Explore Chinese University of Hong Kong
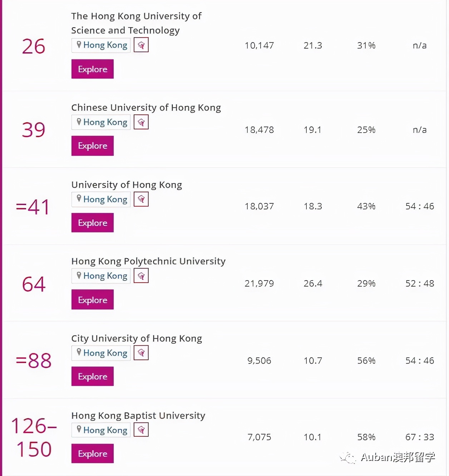This screenshot has width=449, height=476. pos(93,146)
